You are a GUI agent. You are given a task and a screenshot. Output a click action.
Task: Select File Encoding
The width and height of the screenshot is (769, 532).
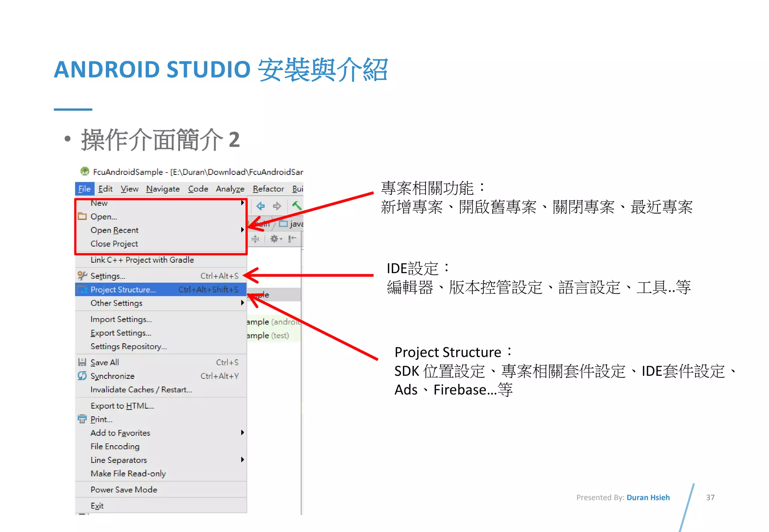[x=161, y=446]
